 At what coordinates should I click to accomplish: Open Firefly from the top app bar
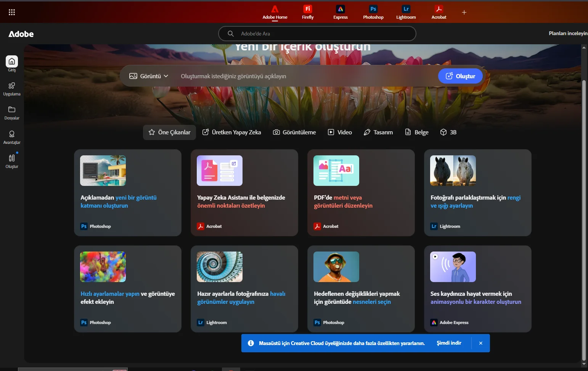[308, 12]
